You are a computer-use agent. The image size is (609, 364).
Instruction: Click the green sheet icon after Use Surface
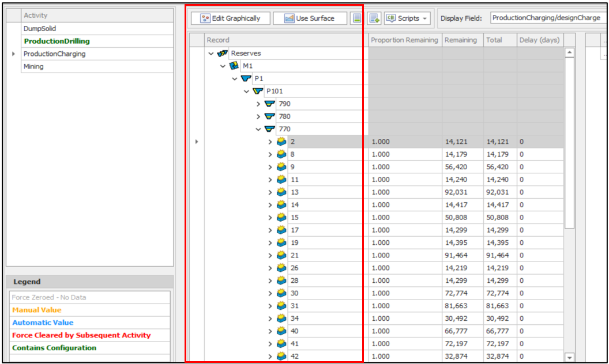point(358,18)
